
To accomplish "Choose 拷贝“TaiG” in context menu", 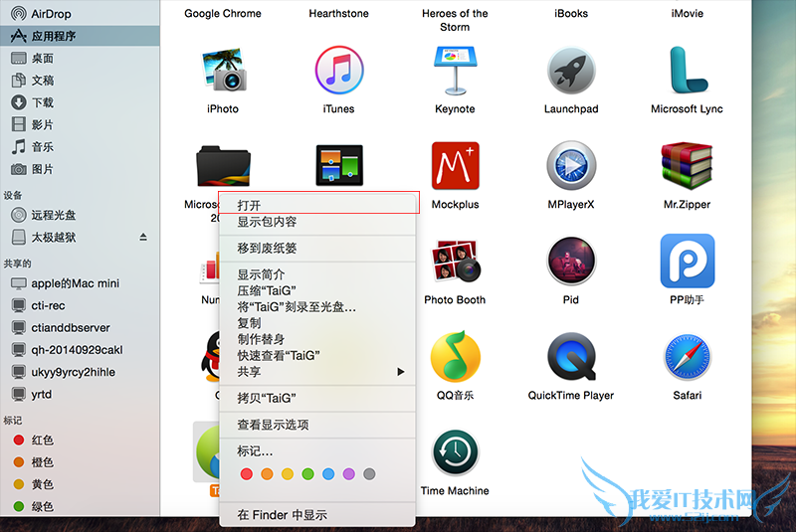I will tap(317, 398).
